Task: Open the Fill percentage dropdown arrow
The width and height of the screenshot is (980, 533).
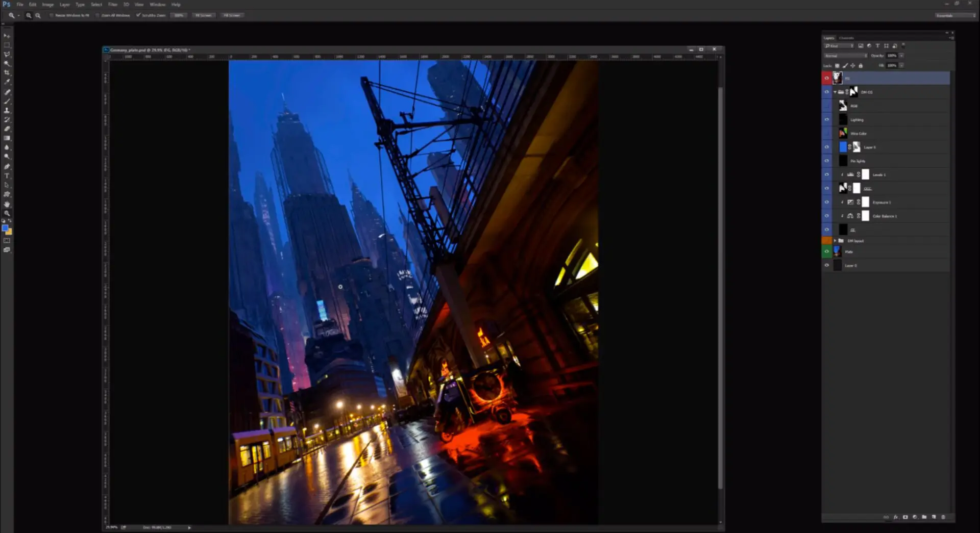Action: 901,66
